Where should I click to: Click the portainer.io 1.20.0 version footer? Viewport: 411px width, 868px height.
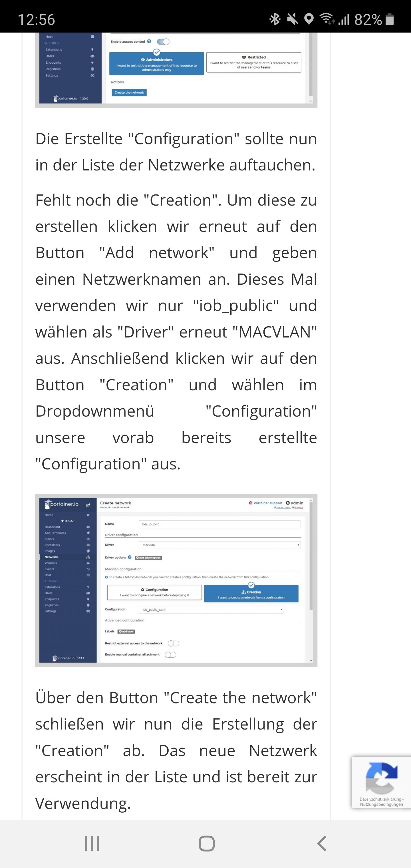point(71,99)
